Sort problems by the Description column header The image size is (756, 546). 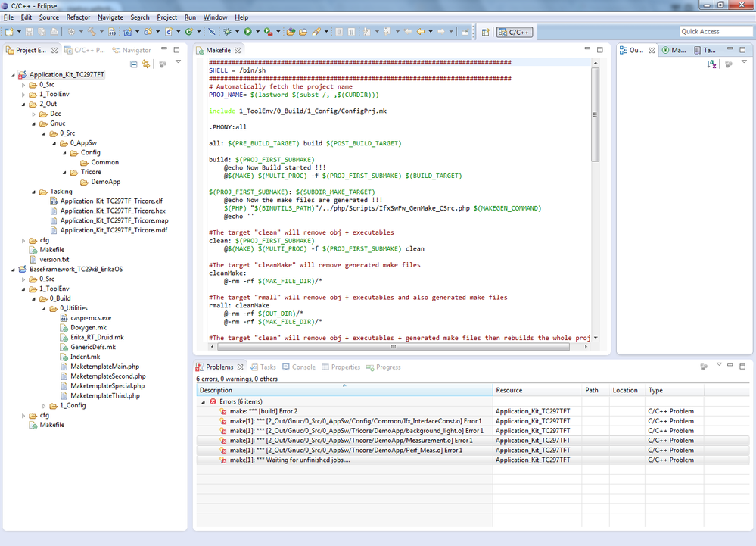(x=345, y=390)
